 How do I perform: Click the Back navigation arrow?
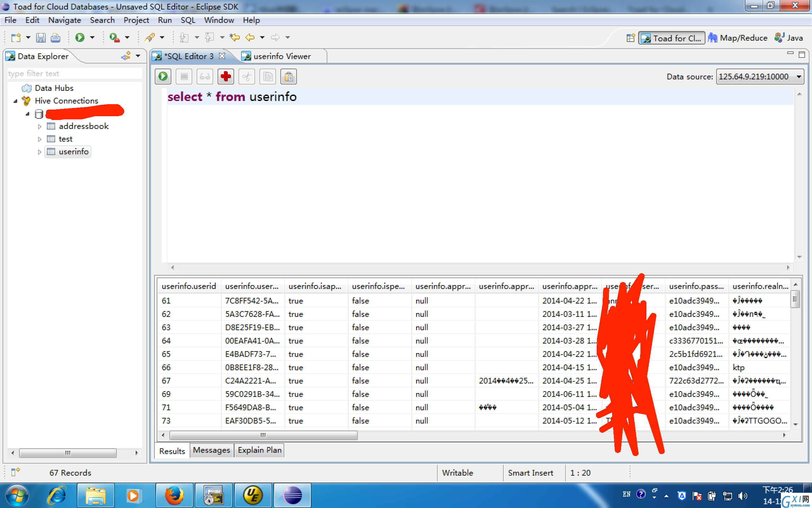[250, 37]
